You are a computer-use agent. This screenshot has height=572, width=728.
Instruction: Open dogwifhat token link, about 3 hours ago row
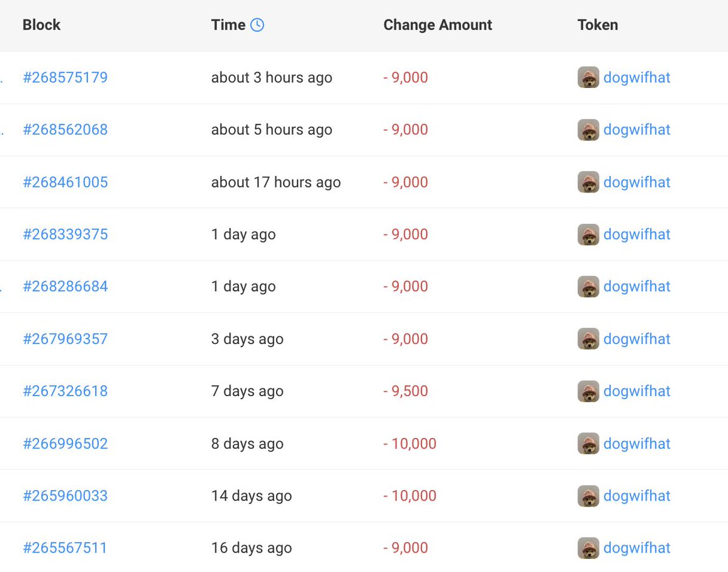(637, 78)
